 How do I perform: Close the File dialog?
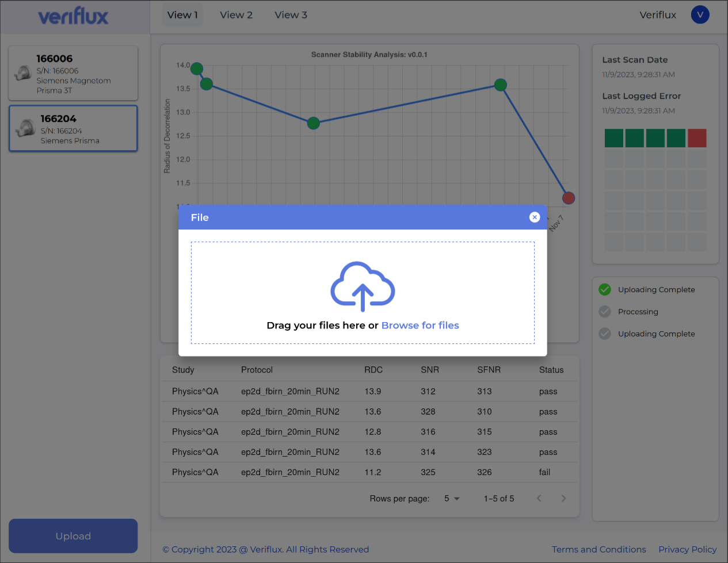click(x=535, y=217)
